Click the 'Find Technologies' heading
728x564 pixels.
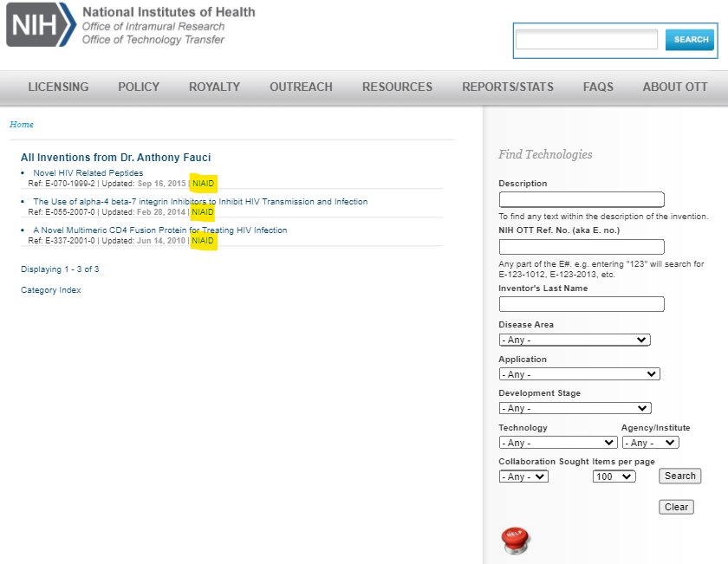click(545, 154)
